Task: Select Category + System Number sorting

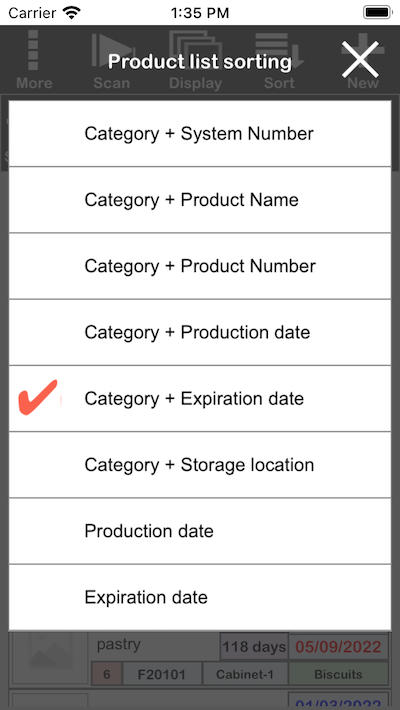Action: [200, 134]
